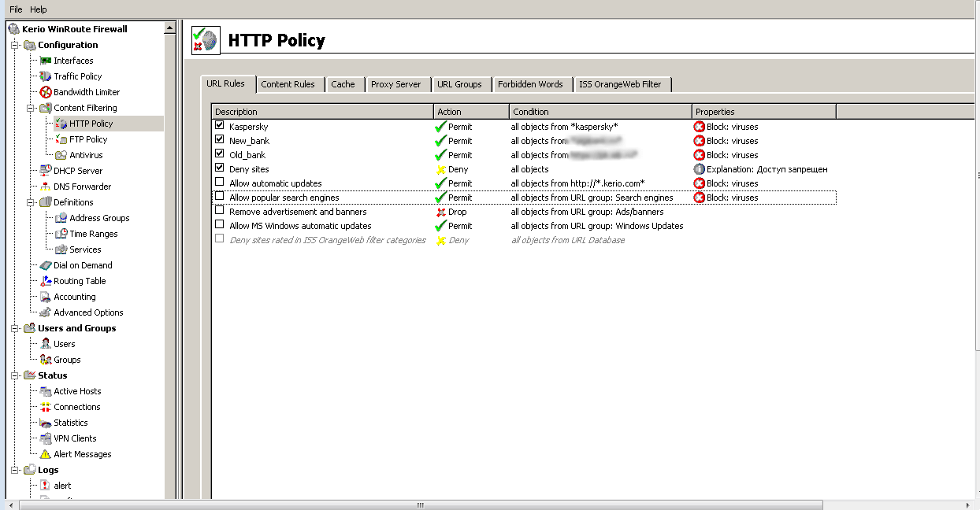
Task: Click the Alert Messages warning icon
Action: click(46, 454)
